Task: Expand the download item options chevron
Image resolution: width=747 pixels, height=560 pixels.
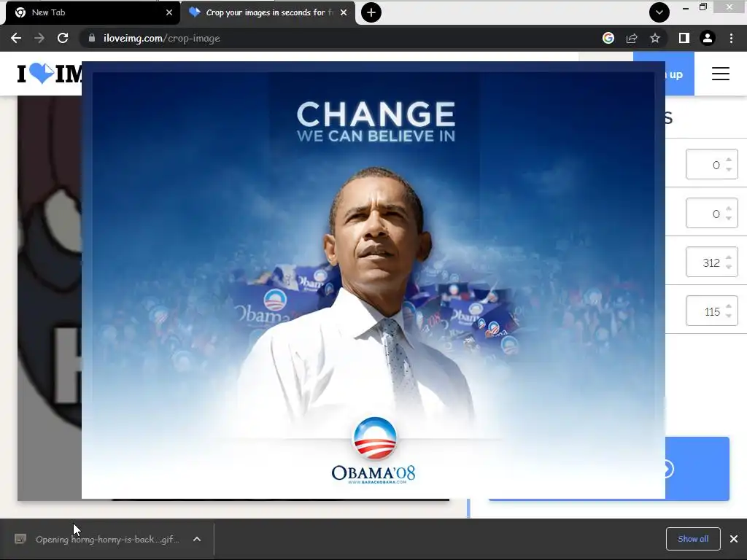Action: click(x=197, y=539)
